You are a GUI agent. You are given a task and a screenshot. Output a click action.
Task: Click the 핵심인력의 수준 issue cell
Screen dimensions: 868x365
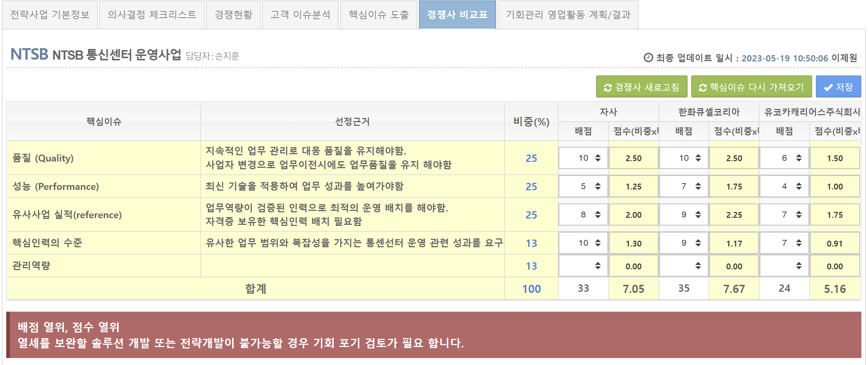[x=104, y=243]
